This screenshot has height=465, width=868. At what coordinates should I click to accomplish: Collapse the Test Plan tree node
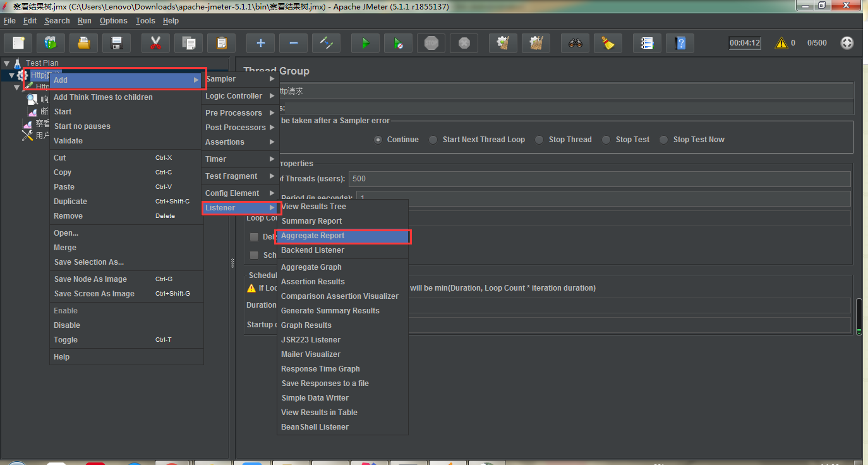(x=6, y=63)
